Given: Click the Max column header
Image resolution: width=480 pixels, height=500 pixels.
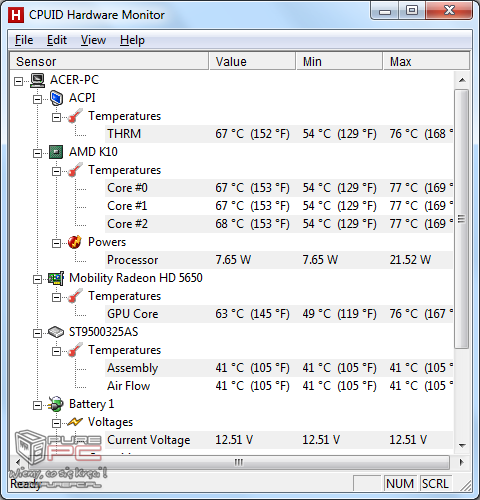Looking at the screenshot, I should point(426,61).
